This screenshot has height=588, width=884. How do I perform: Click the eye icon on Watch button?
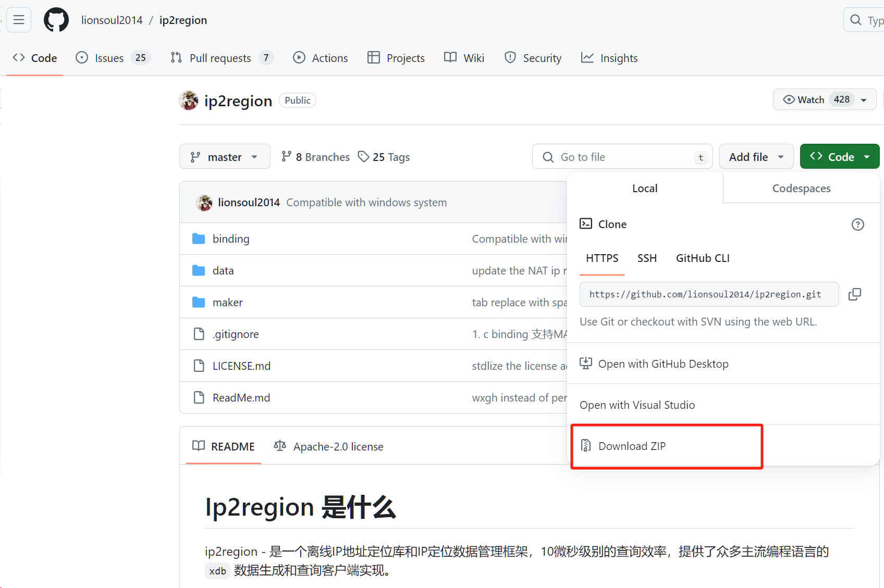point(789,99)
